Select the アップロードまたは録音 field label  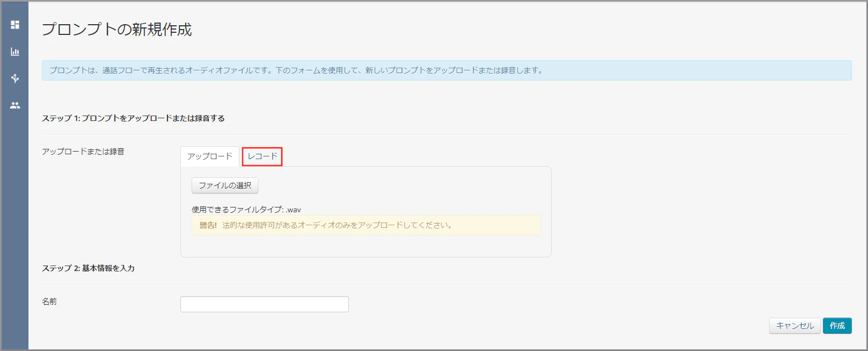(x=83, y=152)
